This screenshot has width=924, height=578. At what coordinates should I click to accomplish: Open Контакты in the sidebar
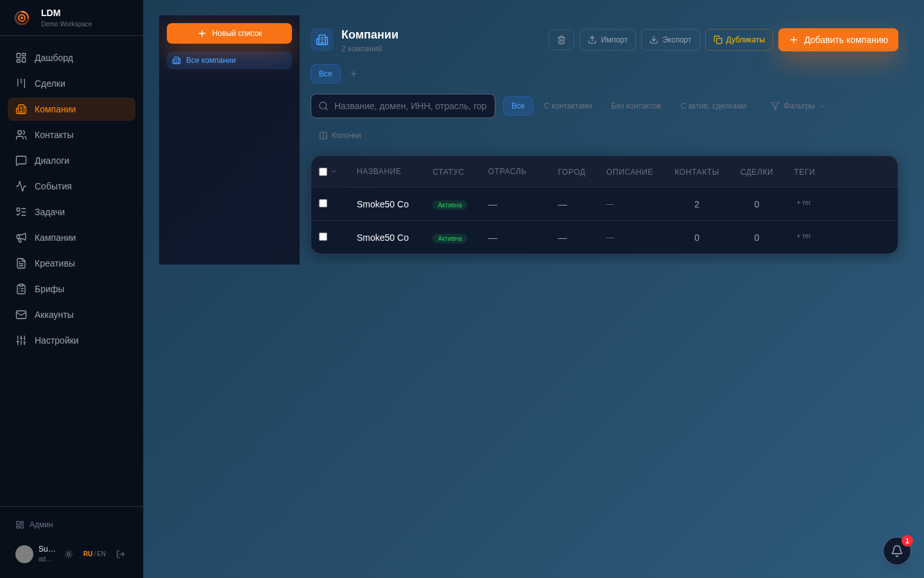point(71,135)
